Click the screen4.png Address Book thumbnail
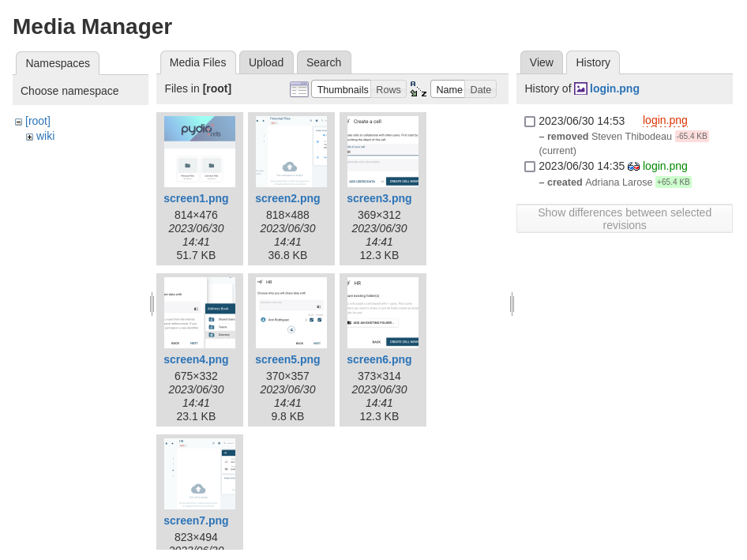The image size is (747, 560). (200, 313)
